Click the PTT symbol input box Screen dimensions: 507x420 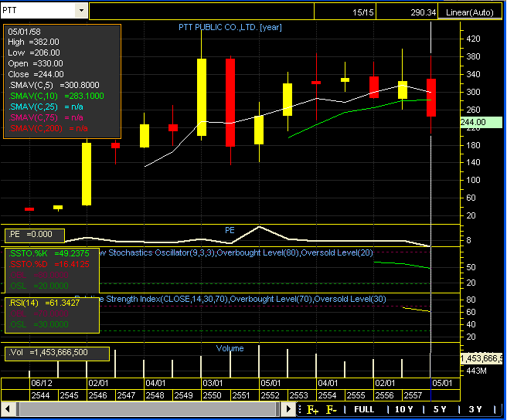click(x=38, y=10)
